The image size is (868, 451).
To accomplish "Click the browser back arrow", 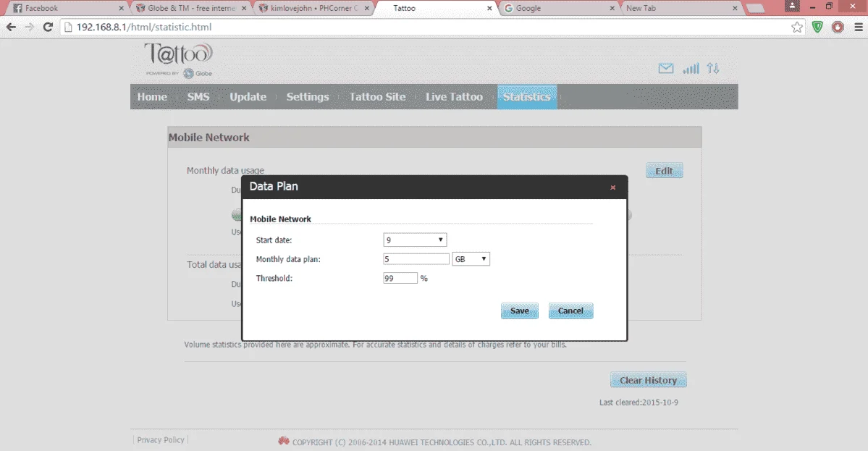I will pyautogui.click(x=11, y=27).
